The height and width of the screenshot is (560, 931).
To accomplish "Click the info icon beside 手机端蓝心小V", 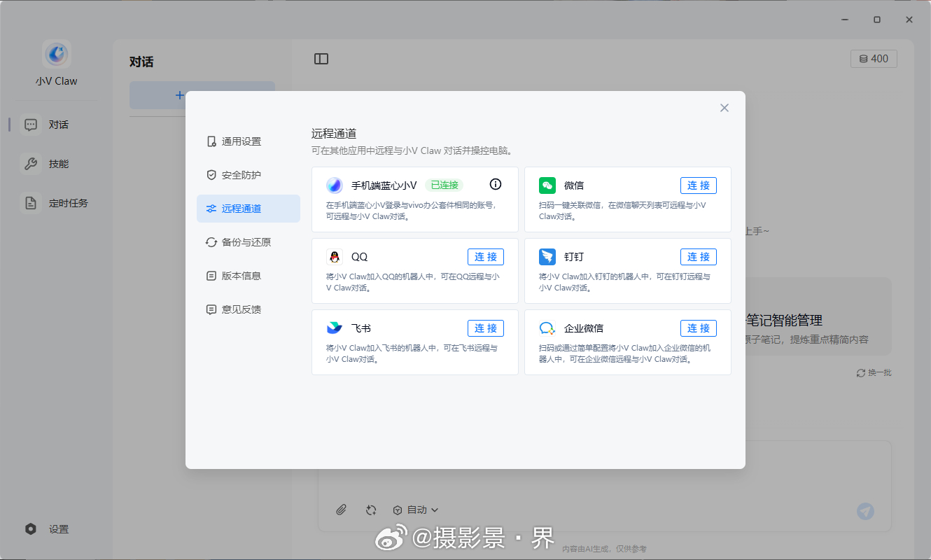I will click(x=496, y=185).
